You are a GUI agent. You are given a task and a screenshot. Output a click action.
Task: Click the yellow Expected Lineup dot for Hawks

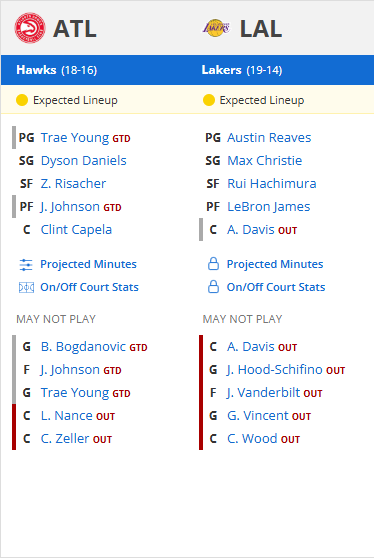pyautogui.click(x=22, y=100)
